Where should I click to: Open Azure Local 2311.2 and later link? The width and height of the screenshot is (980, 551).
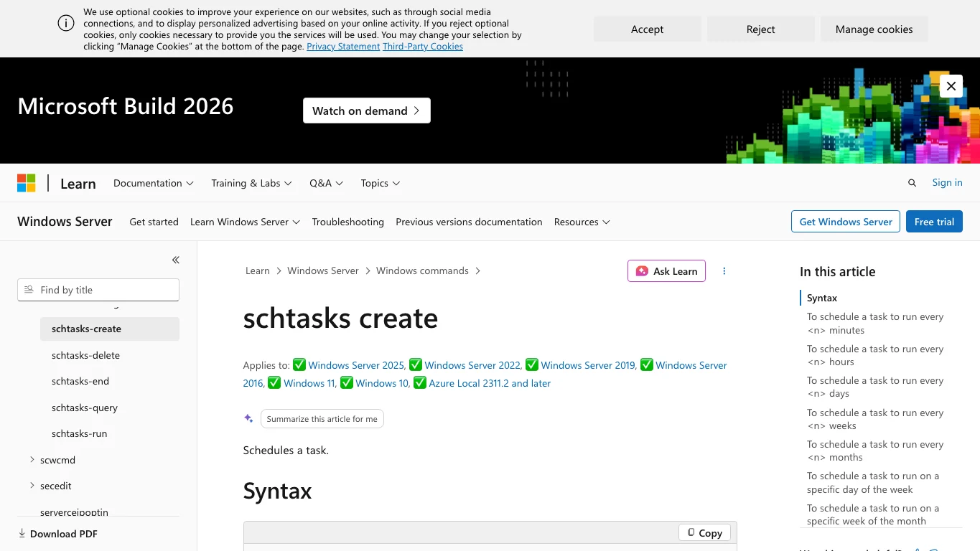490,383
